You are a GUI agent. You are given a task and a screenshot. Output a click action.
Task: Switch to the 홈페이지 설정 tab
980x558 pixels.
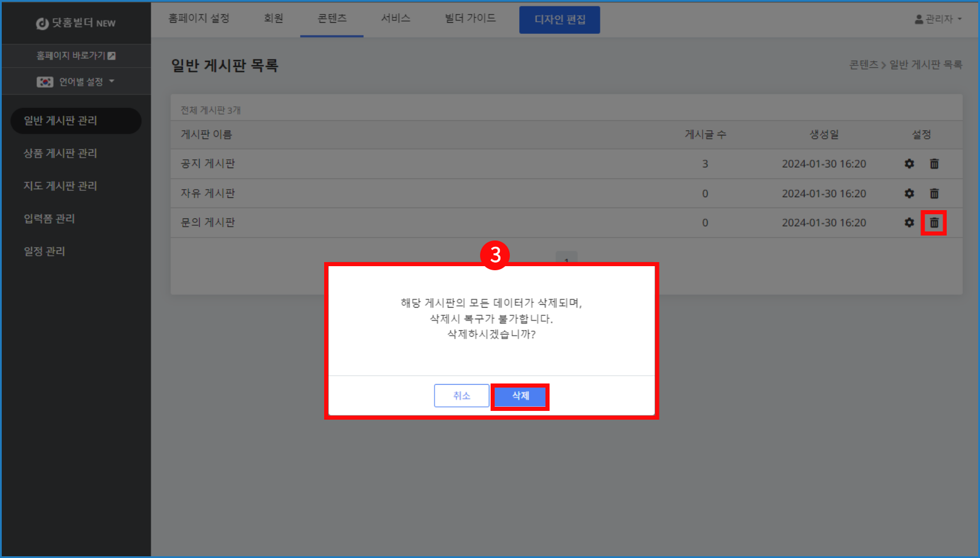click(x=199, y=19)
